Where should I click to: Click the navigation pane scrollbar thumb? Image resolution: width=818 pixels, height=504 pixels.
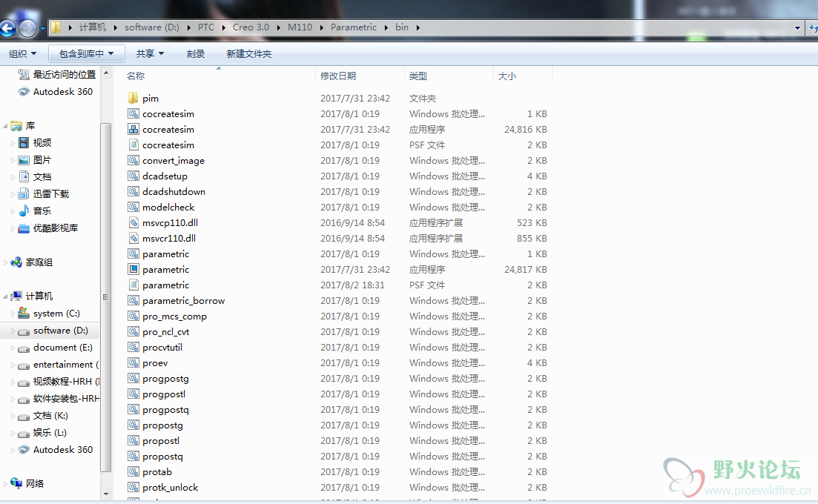[106, 297]
